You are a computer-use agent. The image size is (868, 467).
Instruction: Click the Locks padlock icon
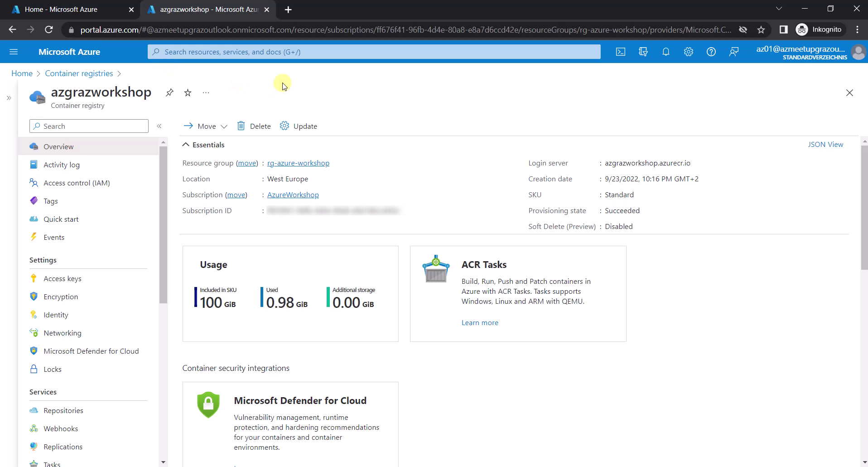[34, 369]
